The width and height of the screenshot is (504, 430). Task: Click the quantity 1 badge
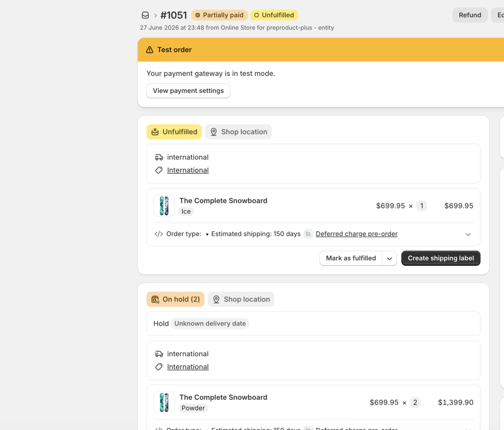tap(422, 206)
